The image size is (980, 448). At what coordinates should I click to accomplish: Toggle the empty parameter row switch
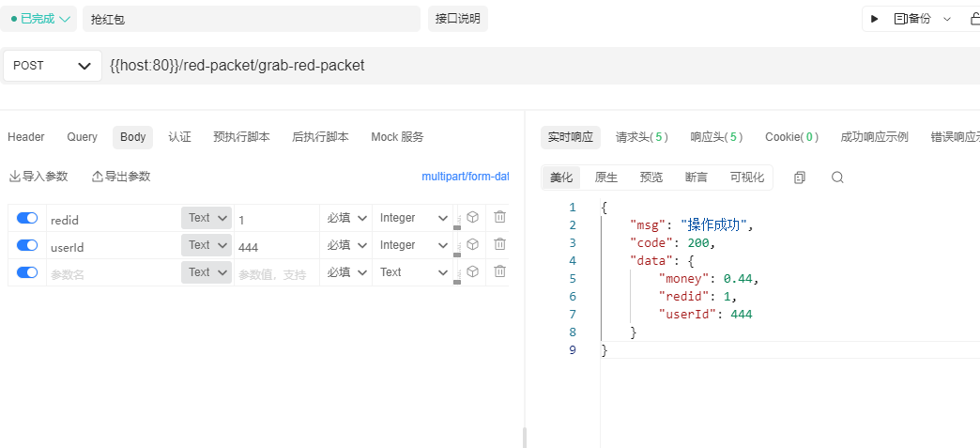coord(27,272)
